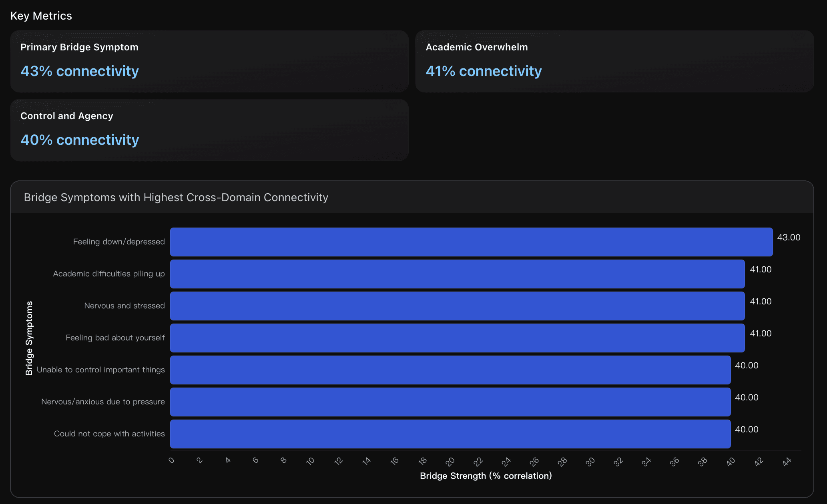Click the Feeling down/depressed axis label
The width and height of the screenshot is (827, 504).
pos(119,242)
